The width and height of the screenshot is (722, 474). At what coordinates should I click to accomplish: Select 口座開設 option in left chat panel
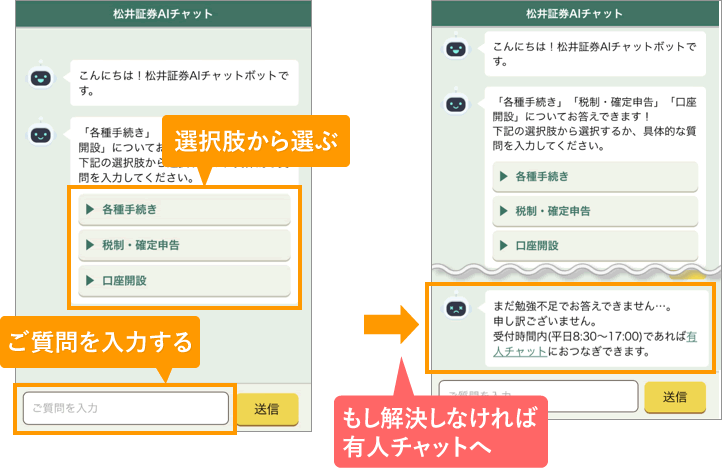pyautogui.click(x=184, y=281)
